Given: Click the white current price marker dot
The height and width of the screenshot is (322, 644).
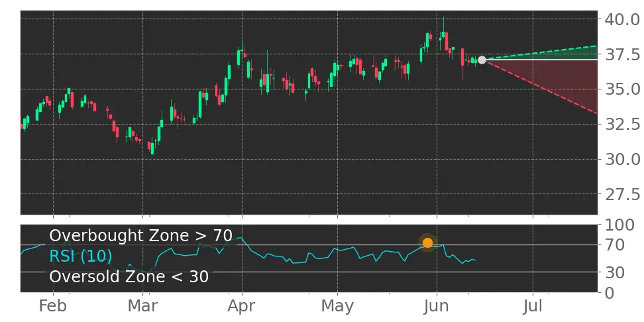Looking at the screenshot, I should (482, 60).
